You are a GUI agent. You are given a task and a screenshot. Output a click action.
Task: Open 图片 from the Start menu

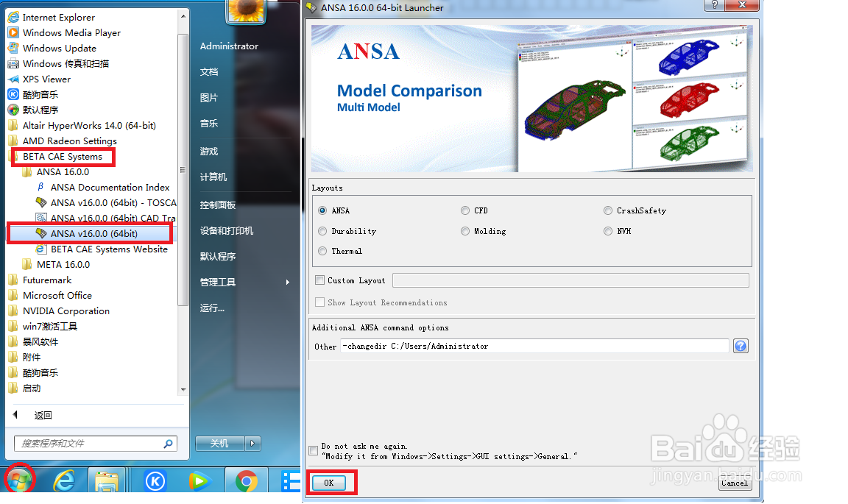click(x=209, y=98)
